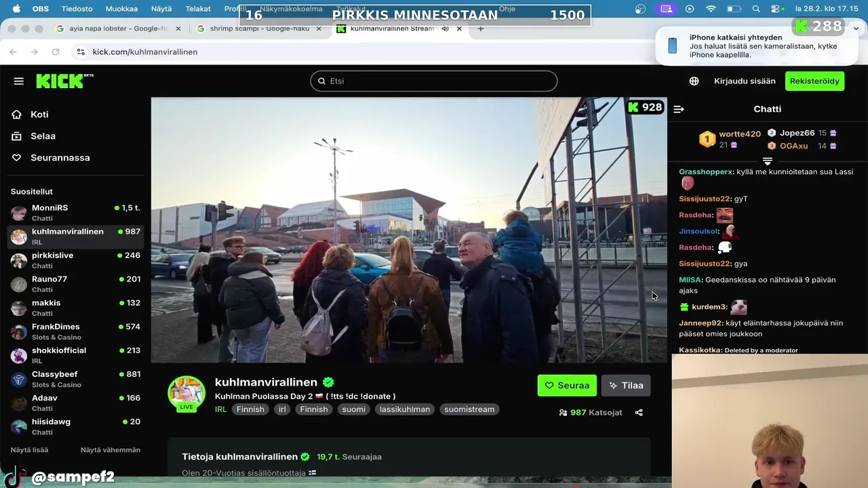
Task: Close the ayia napa lobster tab
Action: pyautogui.click(x=178, y=28)
